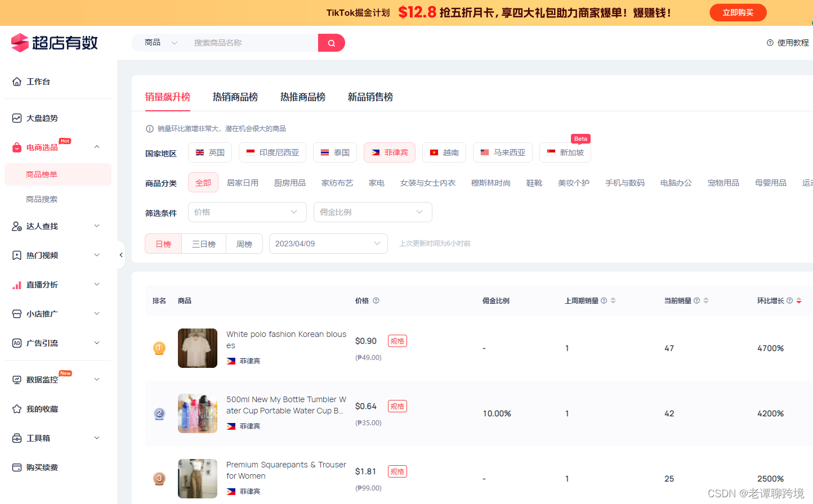Open the 热门视频 hot videos section
Viewport: 813px width, 504px height.
point(42,255)
